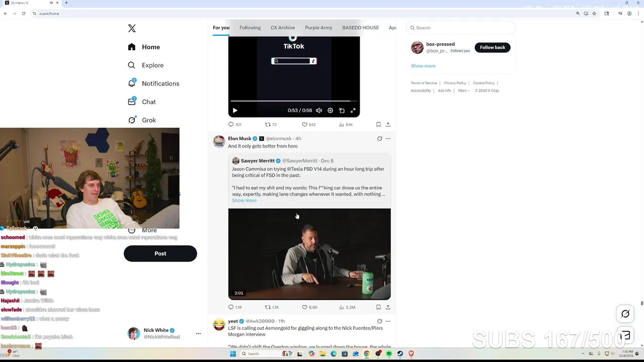Image resolution: width=644 pixels, height=362 pixels.
Task: Switch to the BASEDD HOUSE tab
Action: click(x=360, y=28)
